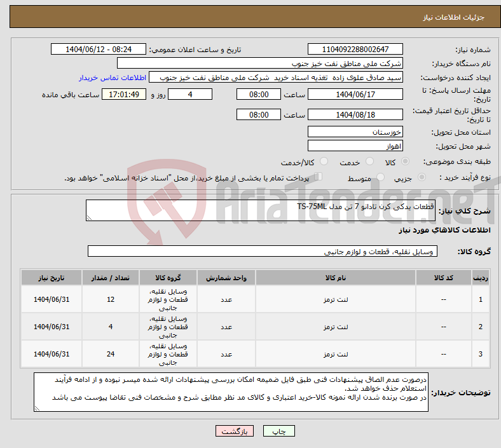Click the نام کالا column header

pyautogui.click(x=336, y=278)
